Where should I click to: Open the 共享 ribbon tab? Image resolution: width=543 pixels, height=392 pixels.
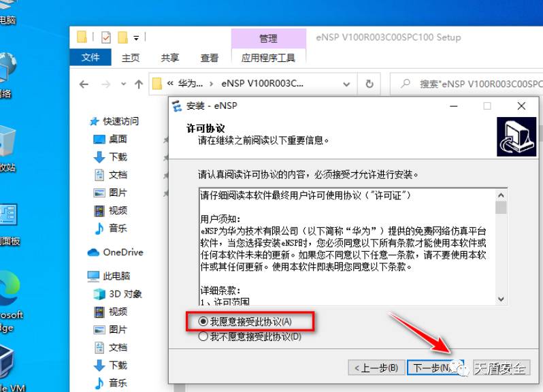(170, 58)
